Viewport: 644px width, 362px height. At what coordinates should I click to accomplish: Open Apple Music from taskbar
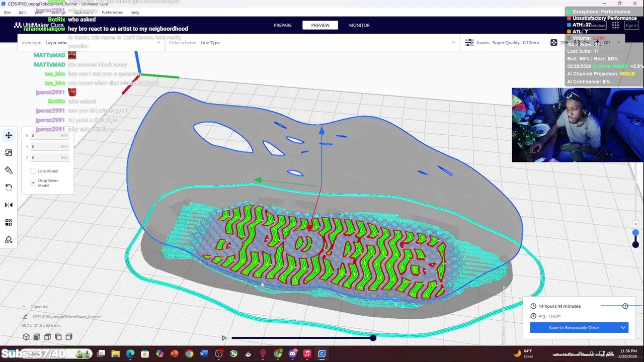tap(307, 354)
